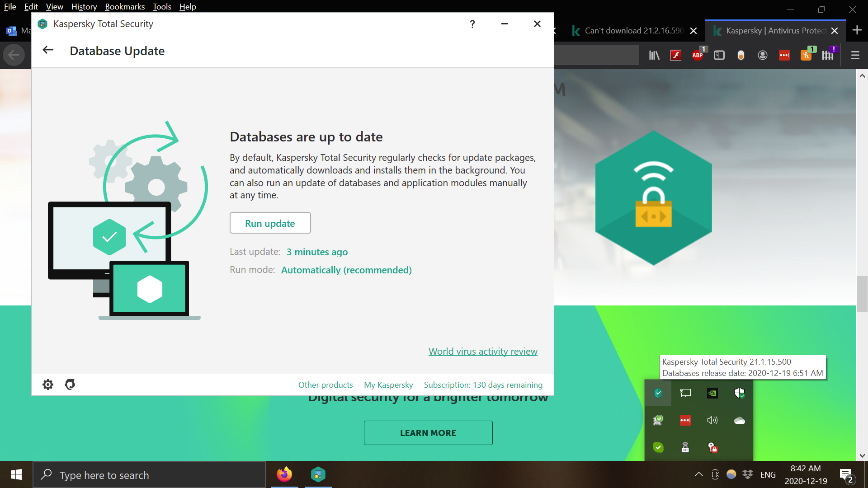The image size is (868, 488).
Task: Switch to Can't download 21.2.16.590 tab
Action: click(x=633, y=31)
